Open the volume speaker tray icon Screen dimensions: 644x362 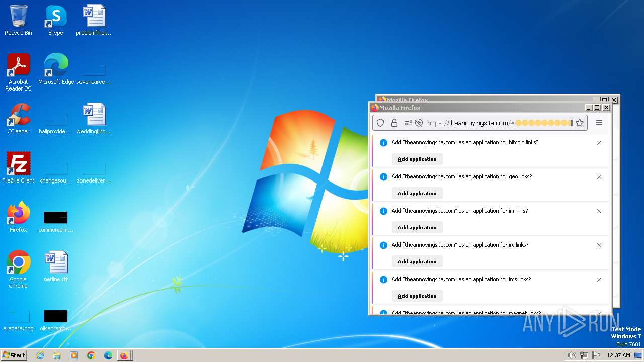click(572, 355)
